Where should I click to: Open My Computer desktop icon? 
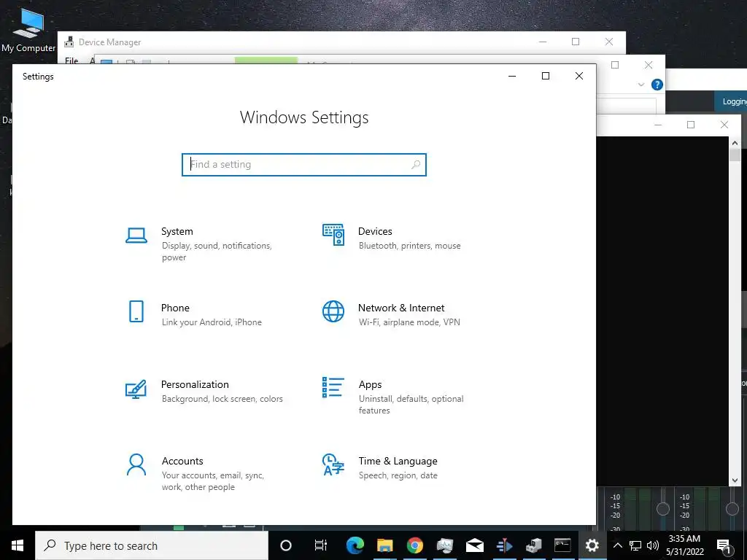pos(28,31)
